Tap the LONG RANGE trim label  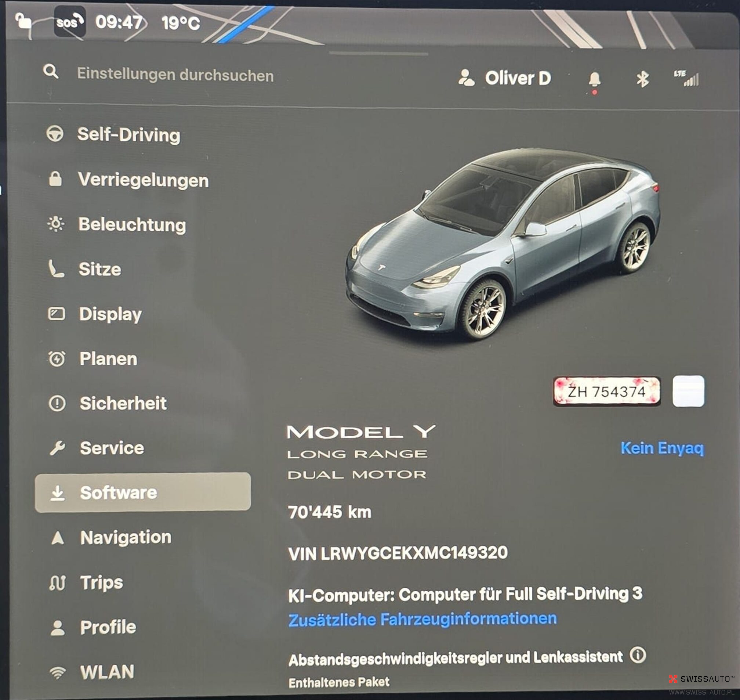tap(357, 454)
